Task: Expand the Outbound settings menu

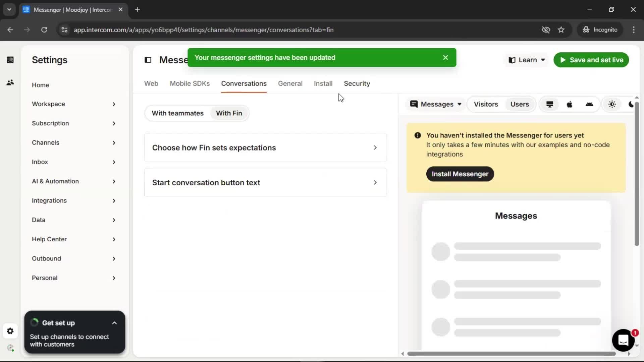Action: click(x=74, y=259)
